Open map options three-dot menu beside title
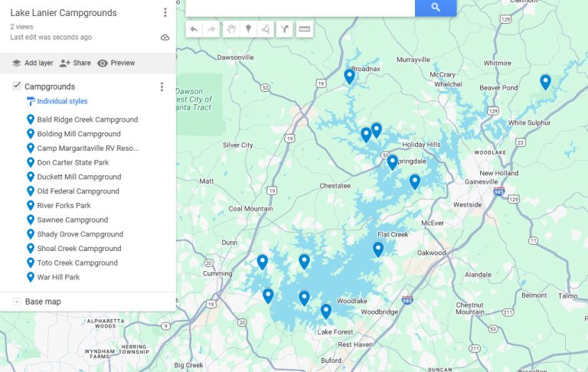 pos(165,12)
